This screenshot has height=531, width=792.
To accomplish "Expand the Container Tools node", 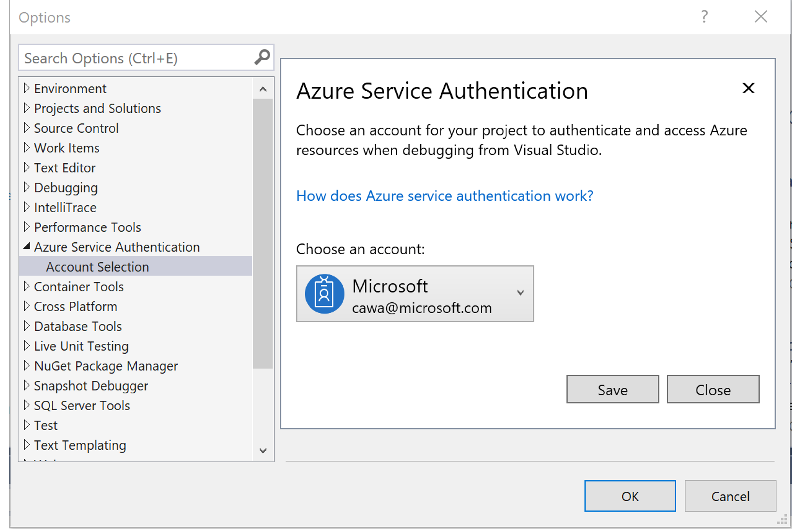I will click(x=27, y=286).
